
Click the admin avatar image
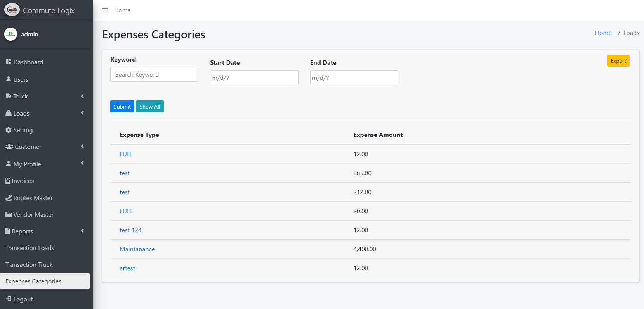point(10,34)
